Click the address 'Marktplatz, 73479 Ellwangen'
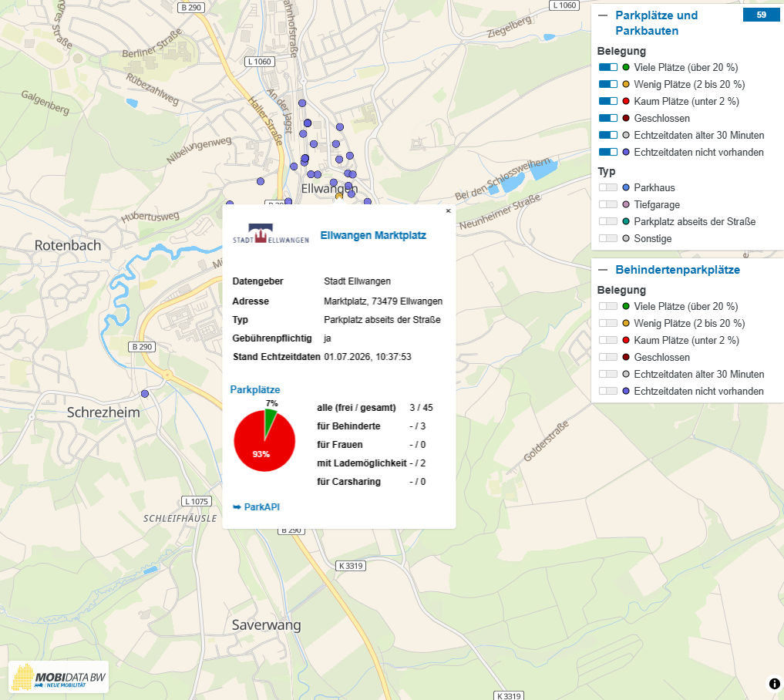 click(x=383, y=301)
